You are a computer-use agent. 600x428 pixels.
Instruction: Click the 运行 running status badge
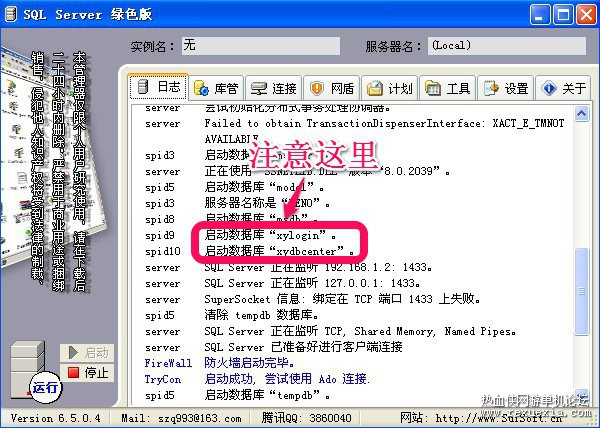(x=46, y=387)
